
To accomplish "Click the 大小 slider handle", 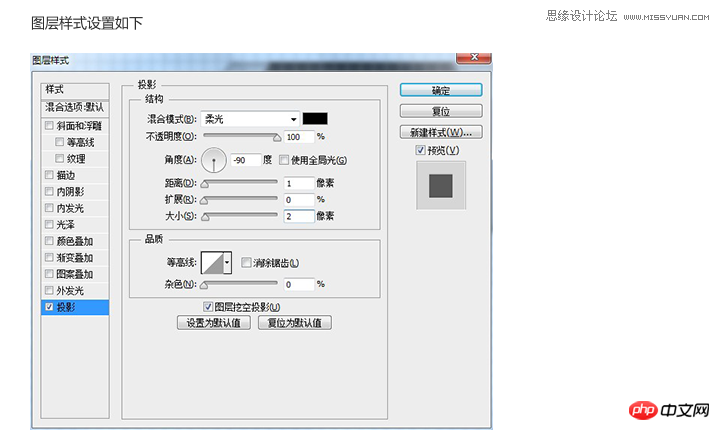I will (x=205, y=217).
